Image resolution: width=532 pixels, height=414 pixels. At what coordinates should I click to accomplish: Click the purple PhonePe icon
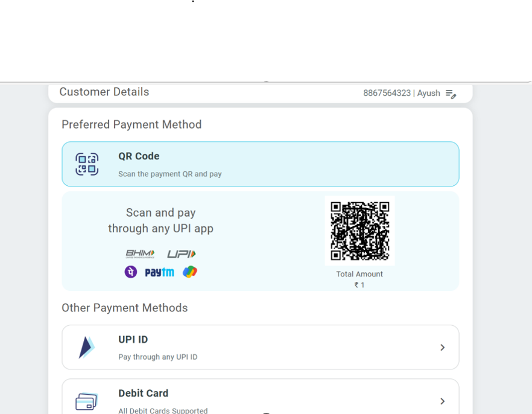coord(131,272)
